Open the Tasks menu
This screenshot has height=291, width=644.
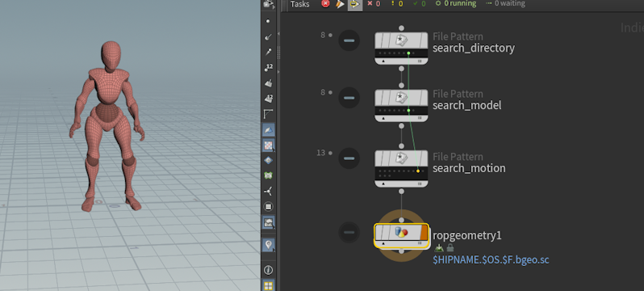[300, 4]
